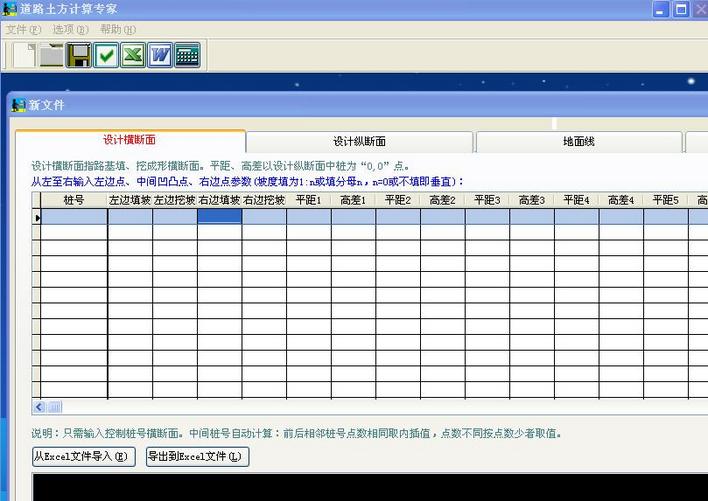Click 从Excel文件导入 button
Viewport: 708px width, 501px height.
click(84, 456)
